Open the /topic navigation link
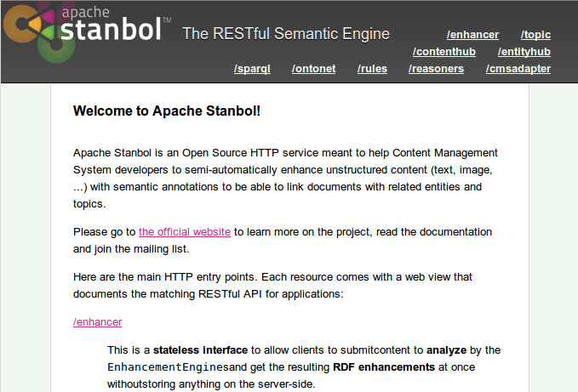The image size is (578, 392). [535, 35]
